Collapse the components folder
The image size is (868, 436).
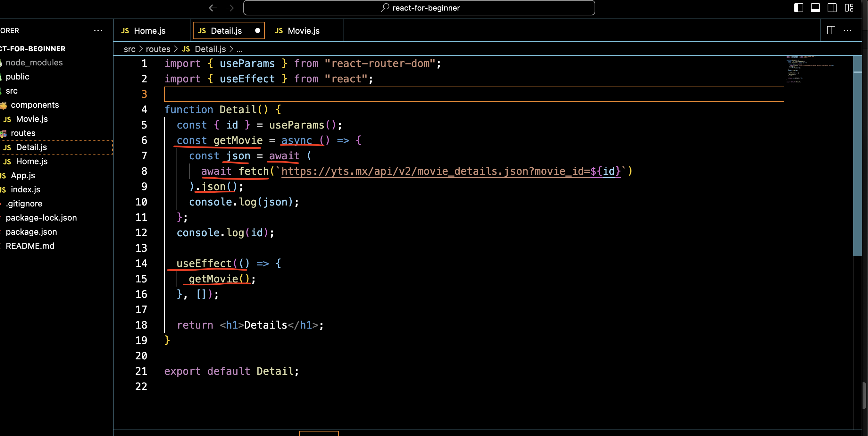click(35, 105)
